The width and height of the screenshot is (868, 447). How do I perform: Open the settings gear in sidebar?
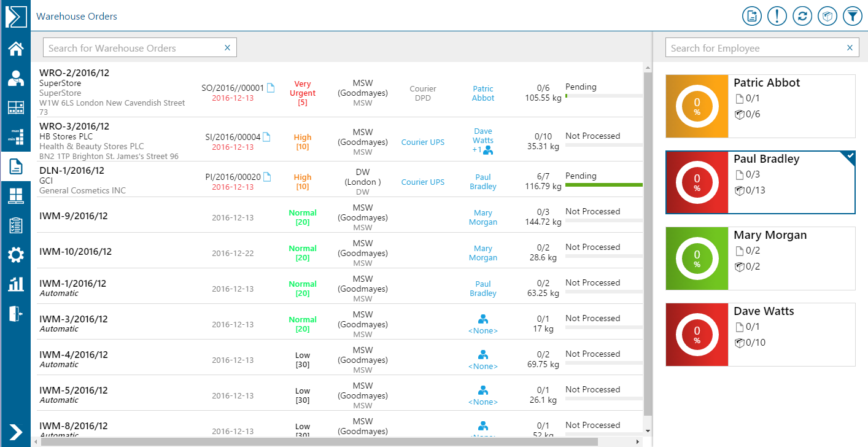(15, 254)
